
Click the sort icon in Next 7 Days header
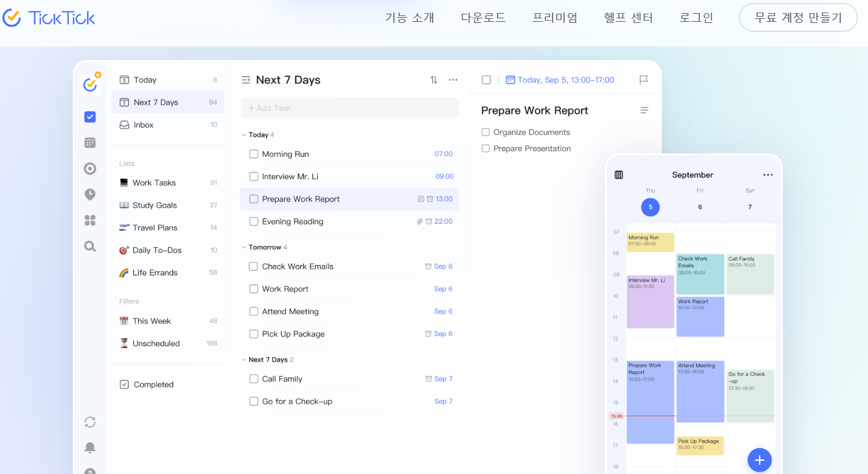click(x=434, y=80)
